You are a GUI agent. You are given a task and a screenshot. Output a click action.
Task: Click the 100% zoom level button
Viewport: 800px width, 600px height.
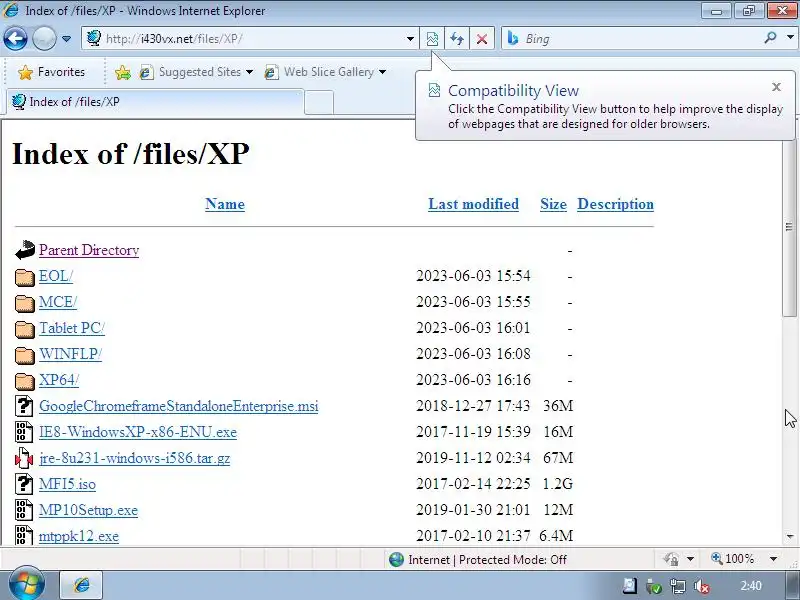click(733, 559)
